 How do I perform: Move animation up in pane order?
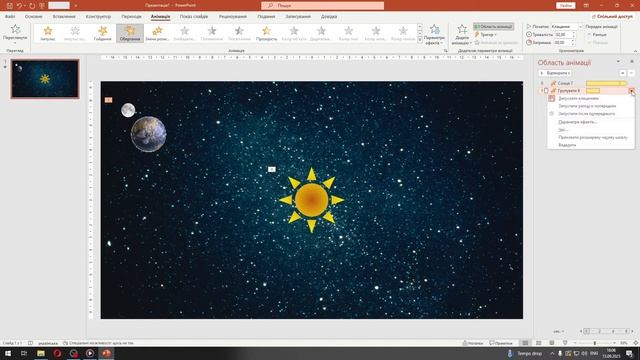[622, 73]
